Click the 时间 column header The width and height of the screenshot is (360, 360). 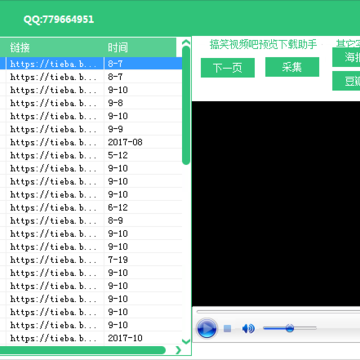[x=140, y=47]
